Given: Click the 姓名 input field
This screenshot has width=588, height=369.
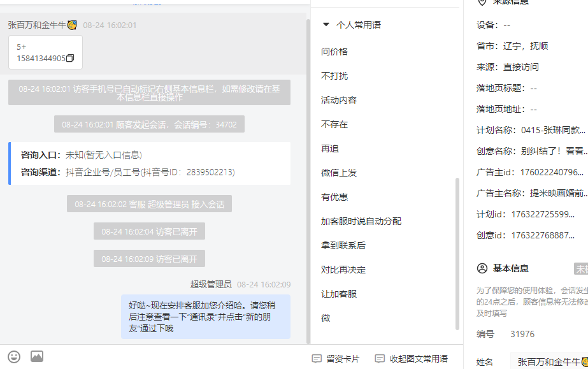Looking at the screenshot, I should click(549, 362).
